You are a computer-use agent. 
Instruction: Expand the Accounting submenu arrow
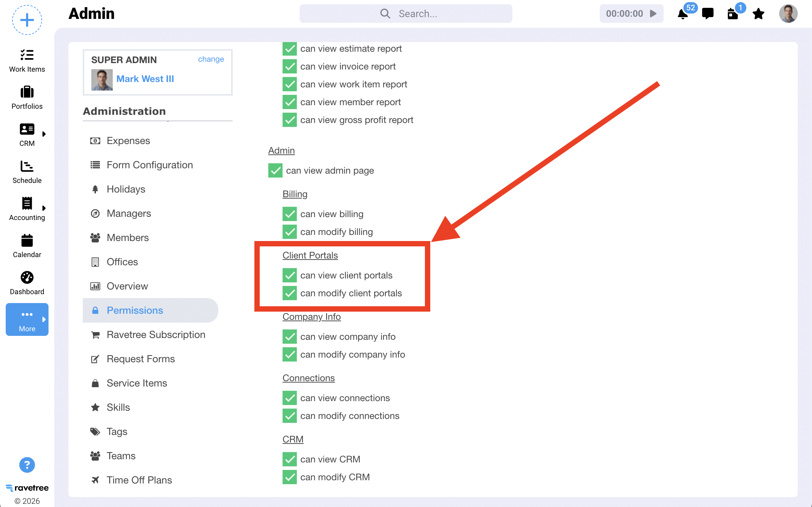[44, 208]
